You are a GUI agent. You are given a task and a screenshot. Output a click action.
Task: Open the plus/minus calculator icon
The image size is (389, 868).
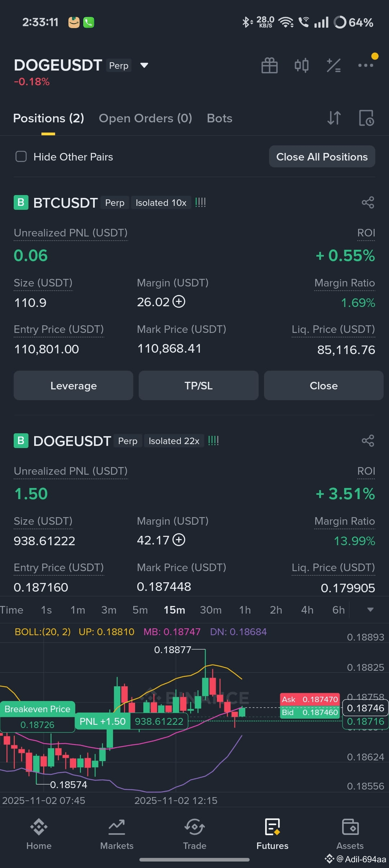[334, 65]
